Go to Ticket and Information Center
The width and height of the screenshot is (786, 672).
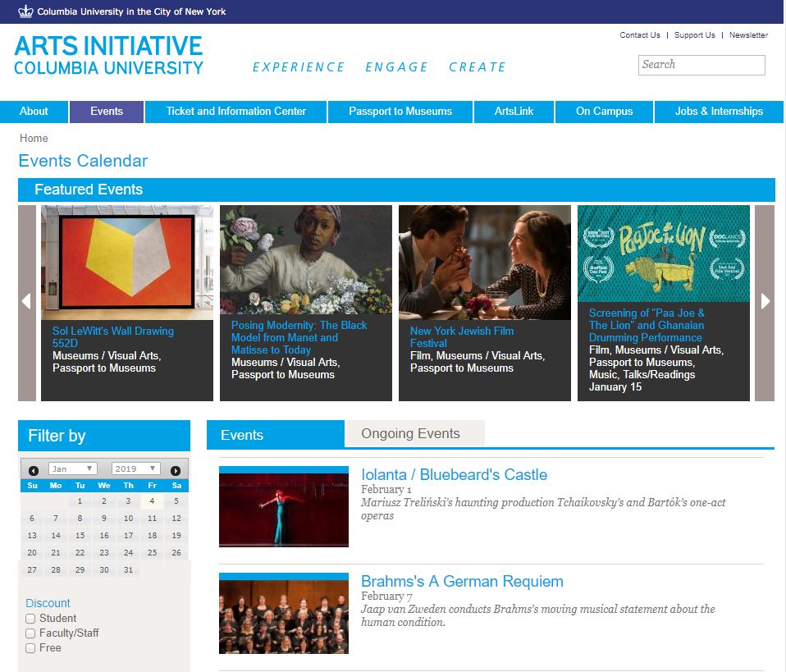click(x=236, y=112)
